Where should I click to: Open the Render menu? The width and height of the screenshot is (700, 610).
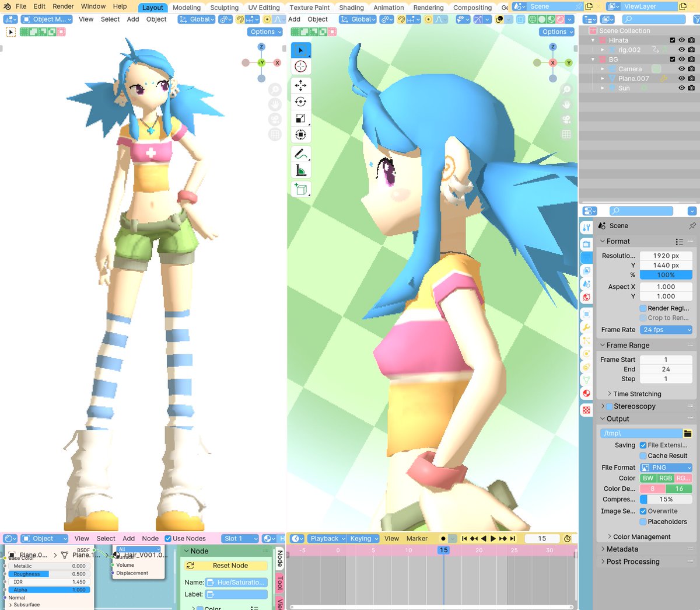point(63,6)
